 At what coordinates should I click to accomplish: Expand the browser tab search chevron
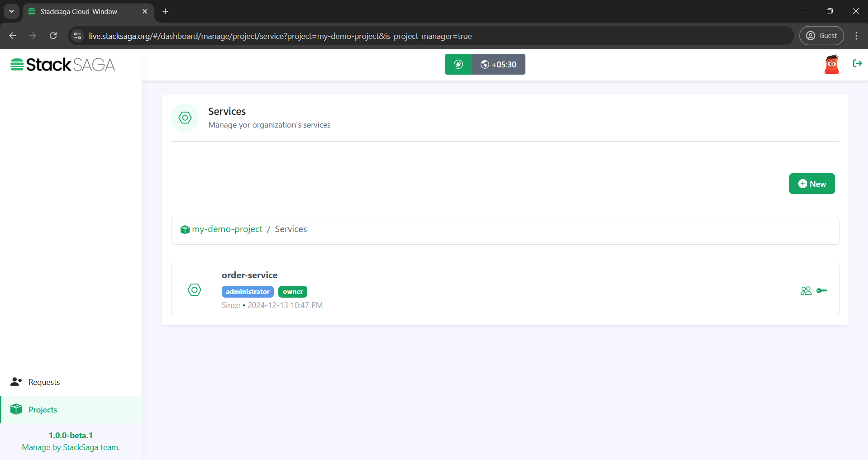pyautogui.click(x=11, y=11)
